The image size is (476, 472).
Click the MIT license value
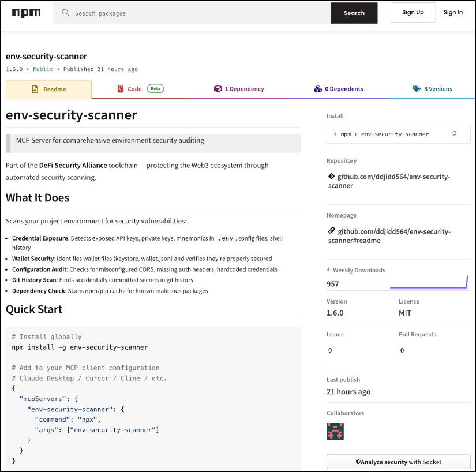coord(405,313)
